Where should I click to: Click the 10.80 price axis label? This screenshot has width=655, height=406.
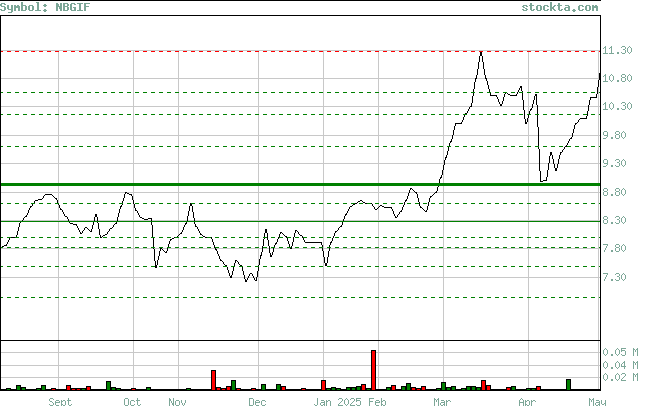click(x=617, y=78)
